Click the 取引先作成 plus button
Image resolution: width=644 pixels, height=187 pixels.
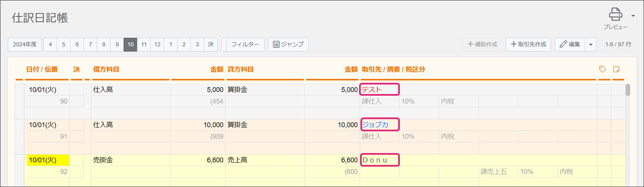tap(528, 44)
